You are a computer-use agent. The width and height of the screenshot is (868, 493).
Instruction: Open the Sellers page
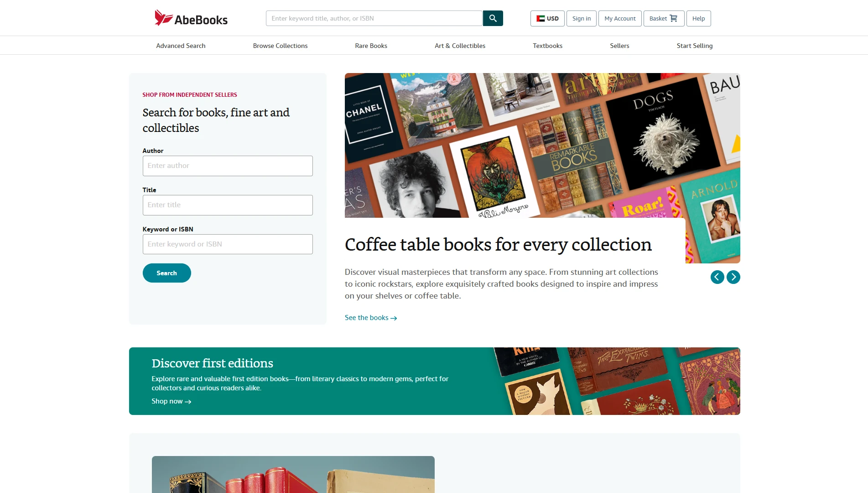tap(619, 46)
